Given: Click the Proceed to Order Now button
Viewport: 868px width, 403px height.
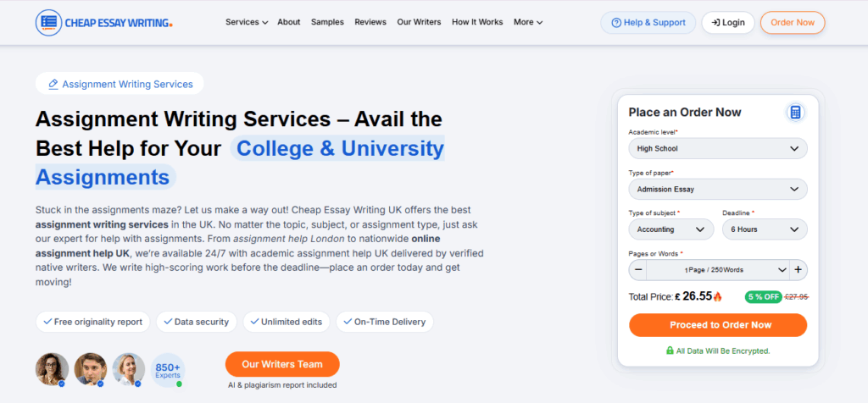Looking at the screenshot, I should coord(717,325).
